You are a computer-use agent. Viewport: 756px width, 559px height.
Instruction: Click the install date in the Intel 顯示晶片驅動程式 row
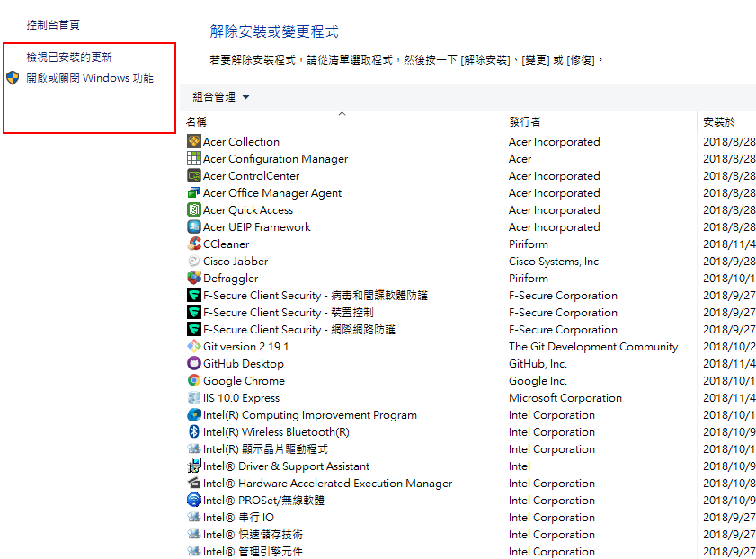coord(729,448)
